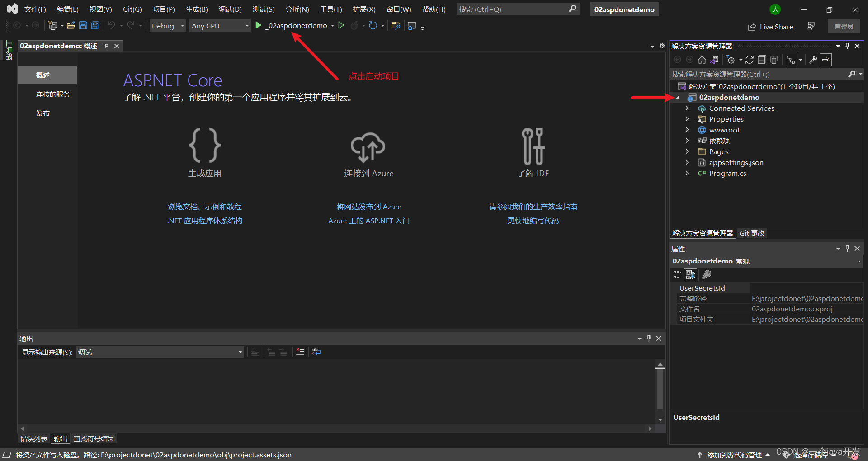Click the Live Share icon
The width and height of the screenshot is (868, 461).
tap(752, 27)
